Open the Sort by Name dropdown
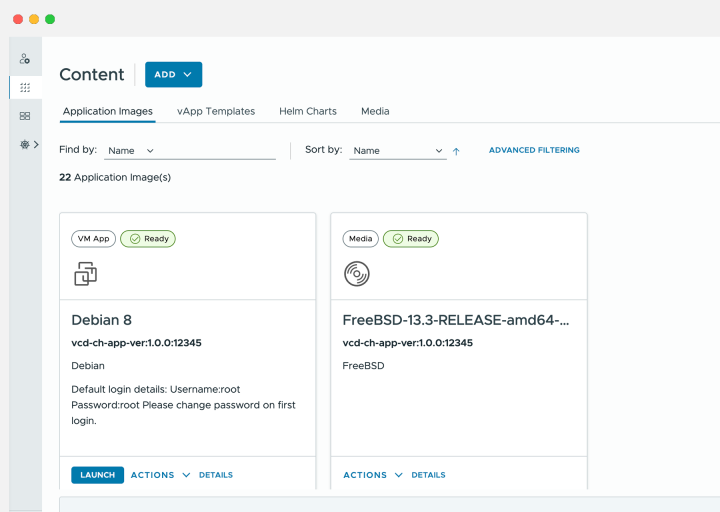 (397, 151)
